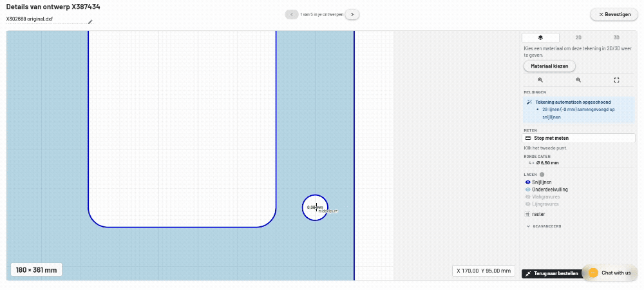
Task: Fit drawing to screen icon
Action: tap(616, 80)
